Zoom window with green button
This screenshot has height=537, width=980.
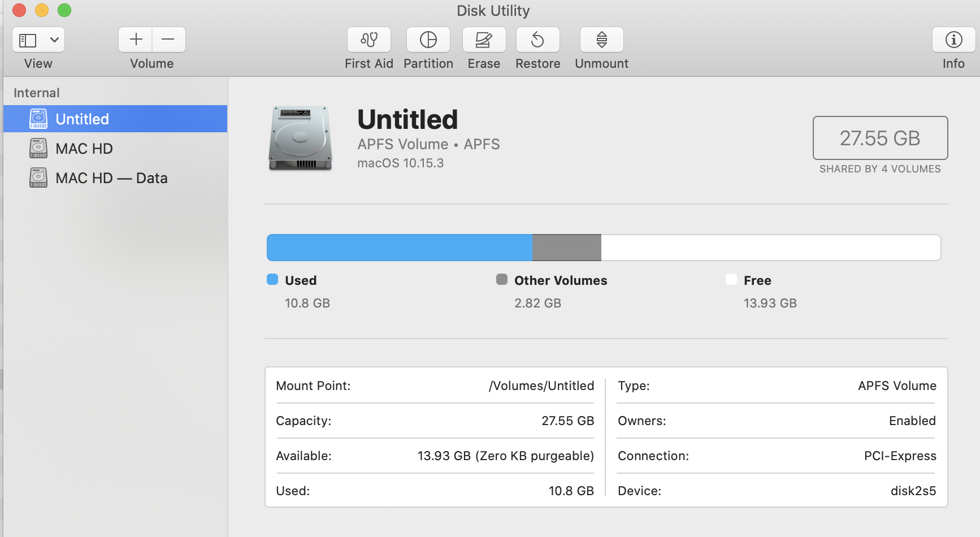pyautogui.click(x=64, y=10)
